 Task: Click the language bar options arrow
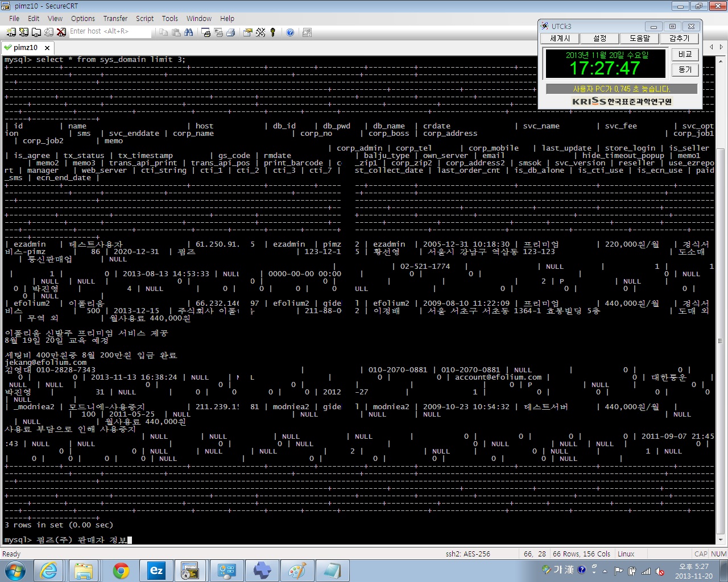pyautogui.click(x=594, y=572)
